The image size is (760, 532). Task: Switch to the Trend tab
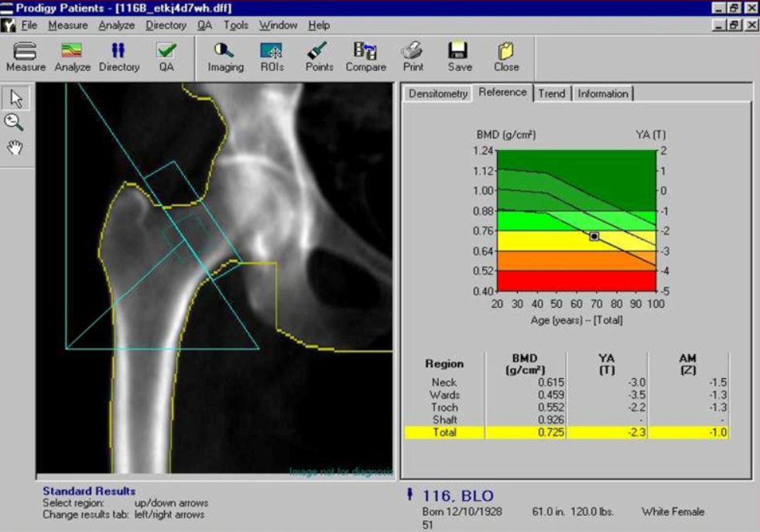[552, 94]
